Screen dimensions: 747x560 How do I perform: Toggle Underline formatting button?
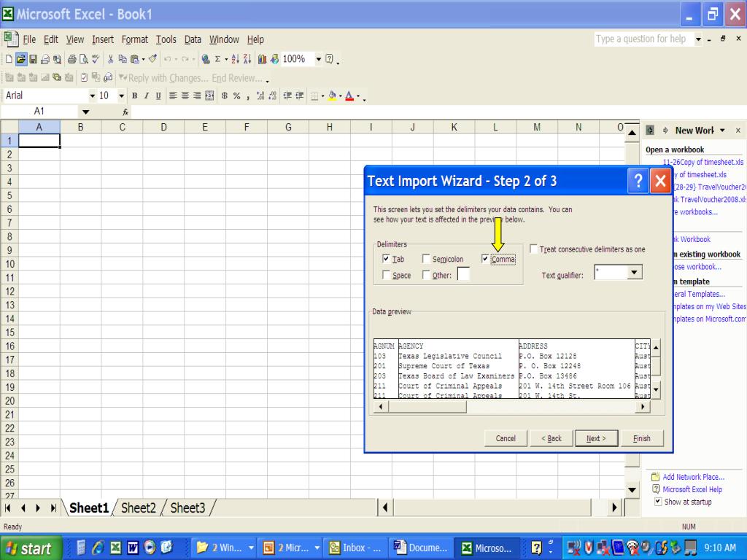tap(158, 96)
